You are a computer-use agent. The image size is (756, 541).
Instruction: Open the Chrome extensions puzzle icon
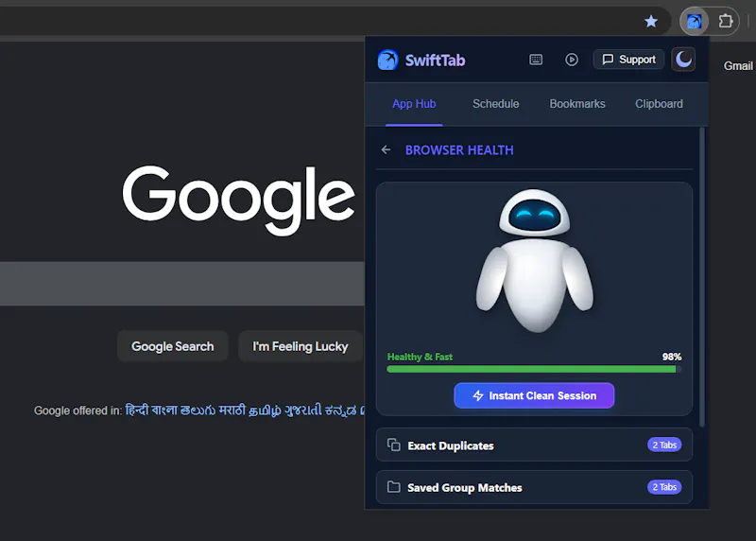725,21
